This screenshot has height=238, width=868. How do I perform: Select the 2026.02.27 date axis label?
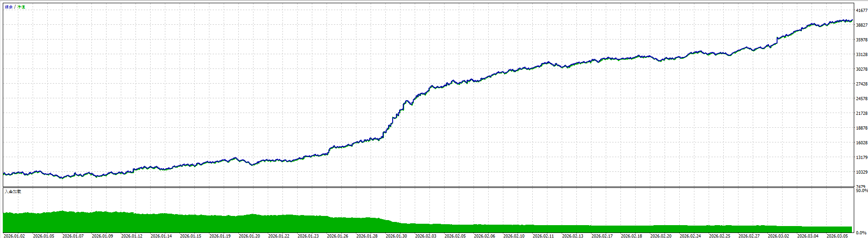(749, 236)
